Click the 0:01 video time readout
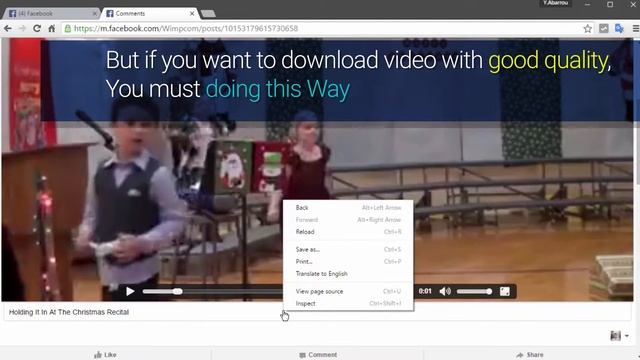640x360 pixels. tap(425, 291)
